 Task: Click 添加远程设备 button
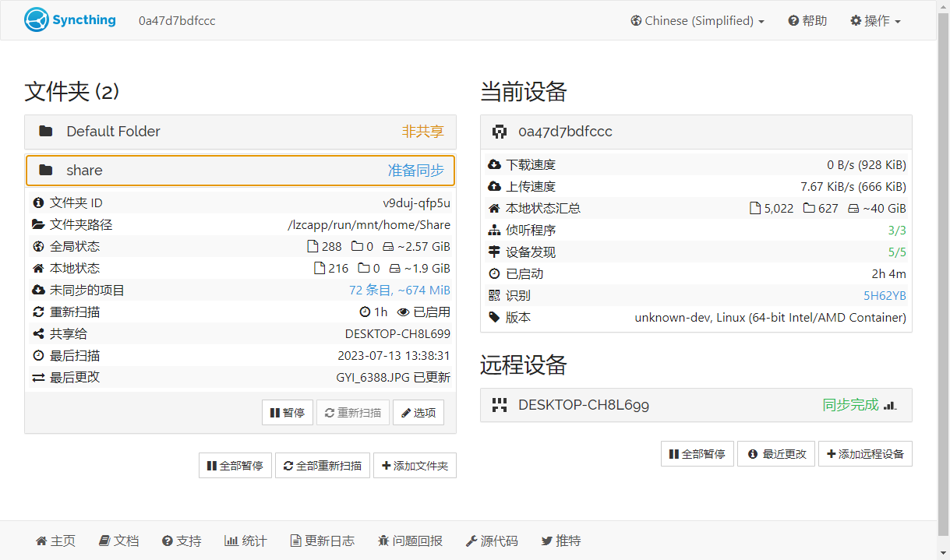tap(865, 454)
